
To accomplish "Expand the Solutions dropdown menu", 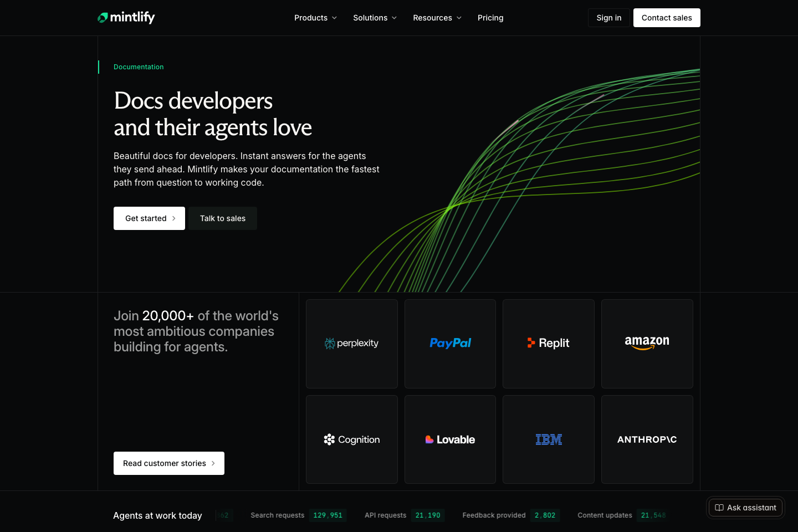I will 375,18.
